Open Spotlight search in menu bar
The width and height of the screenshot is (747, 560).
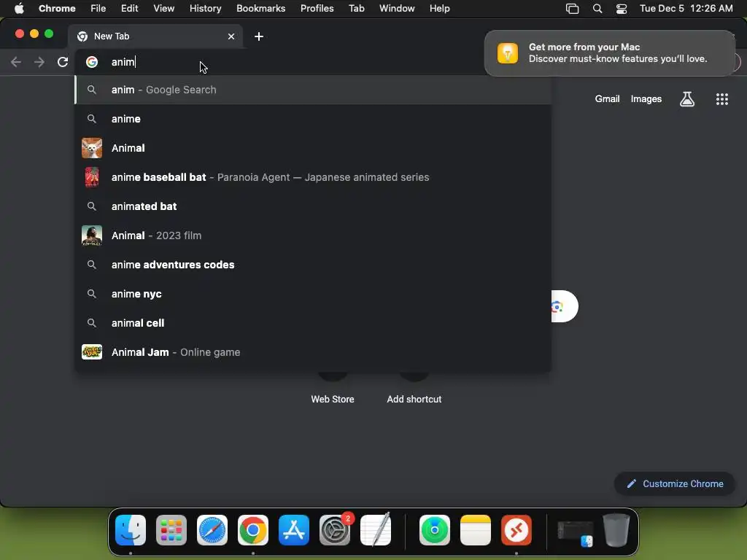click(x=597, y=9)
